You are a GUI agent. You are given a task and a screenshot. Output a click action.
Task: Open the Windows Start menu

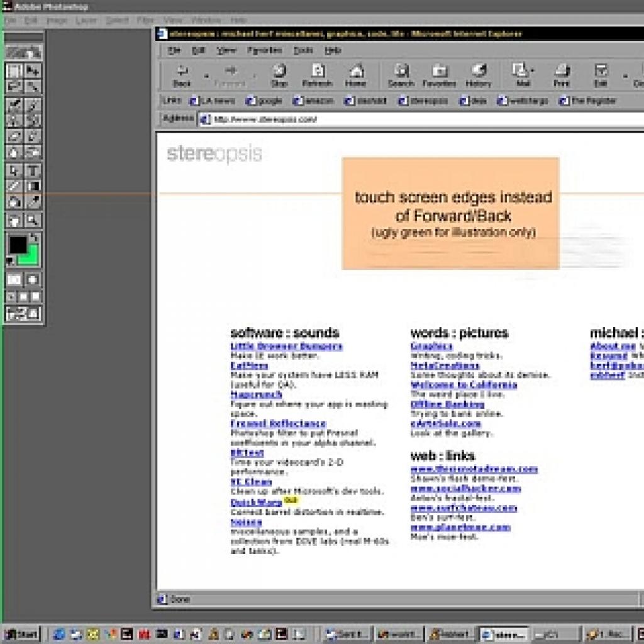(x=21, y=634)
